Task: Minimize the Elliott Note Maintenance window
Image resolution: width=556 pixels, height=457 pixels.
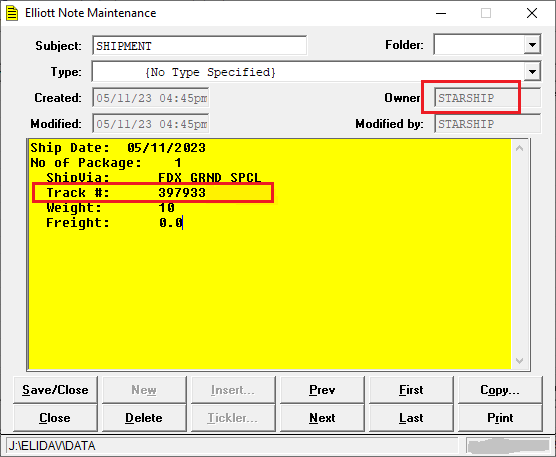Action: pyautogui.click(x=441, y=13)
